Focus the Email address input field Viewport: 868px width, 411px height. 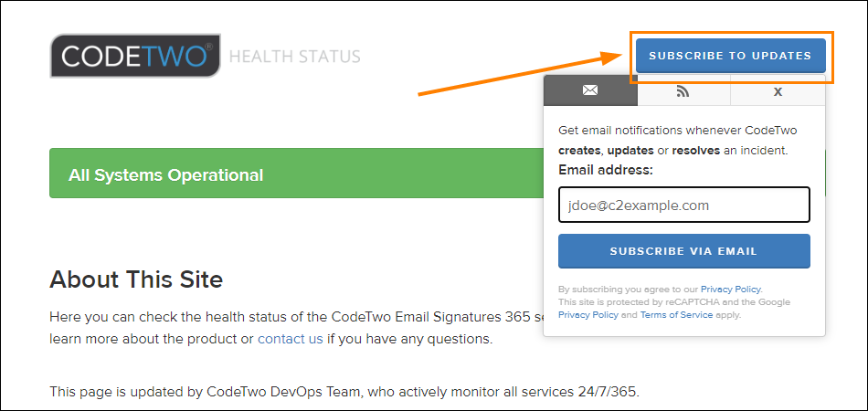coord(684,205)
